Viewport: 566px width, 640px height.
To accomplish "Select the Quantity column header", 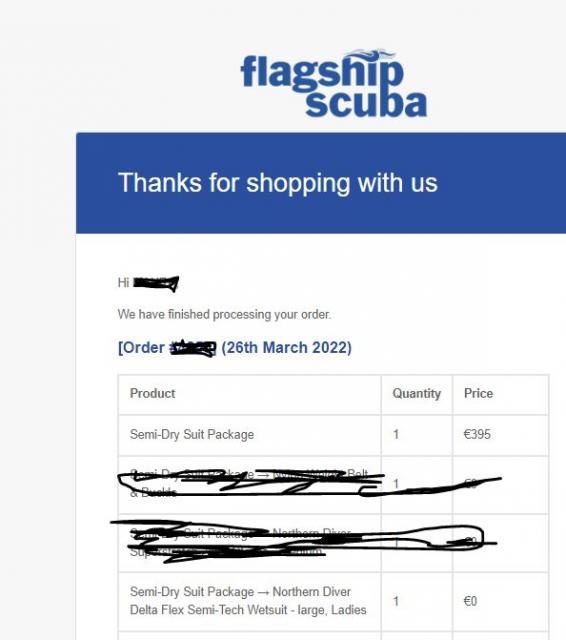I will coord(417,393).
